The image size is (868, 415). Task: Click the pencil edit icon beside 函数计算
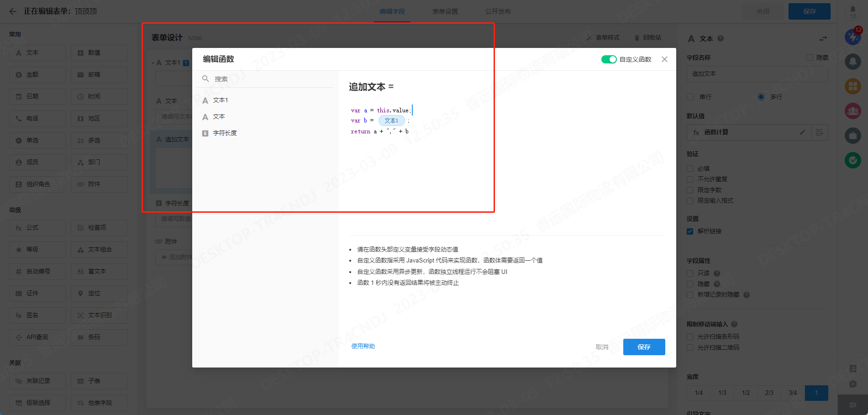[x=802, y=132]
